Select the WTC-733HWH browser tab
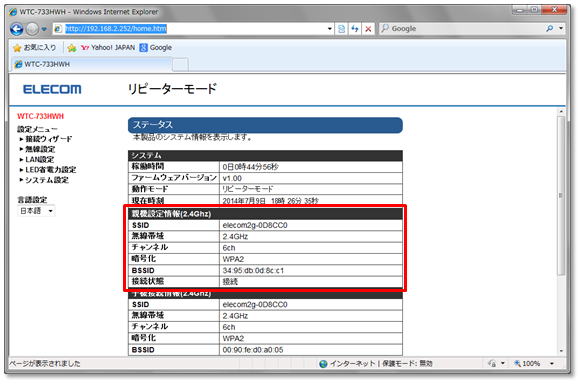The image size is (581, 384). point(92,64)
